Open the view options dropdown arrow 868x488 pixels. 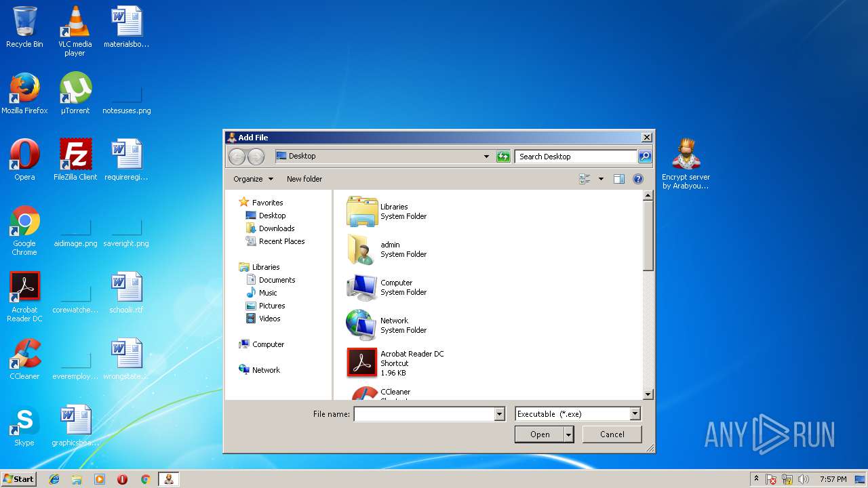601,179
